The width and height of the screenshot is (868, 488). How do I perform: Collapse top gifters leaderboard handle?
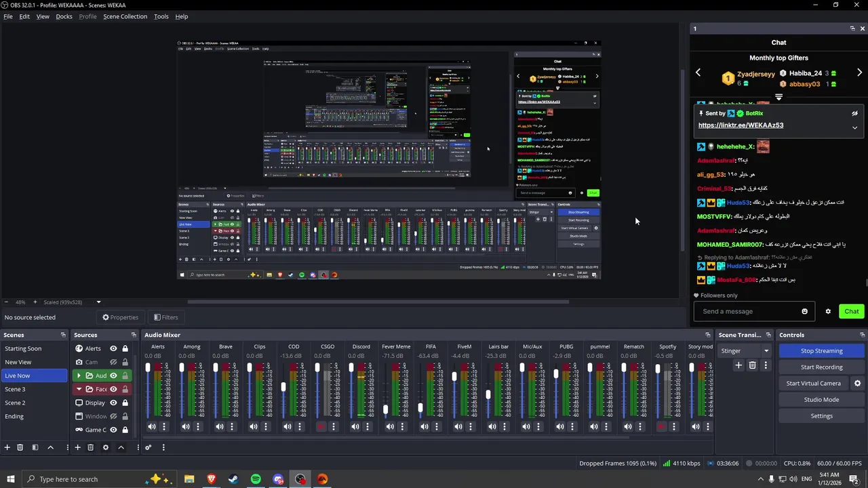point(778,97)
